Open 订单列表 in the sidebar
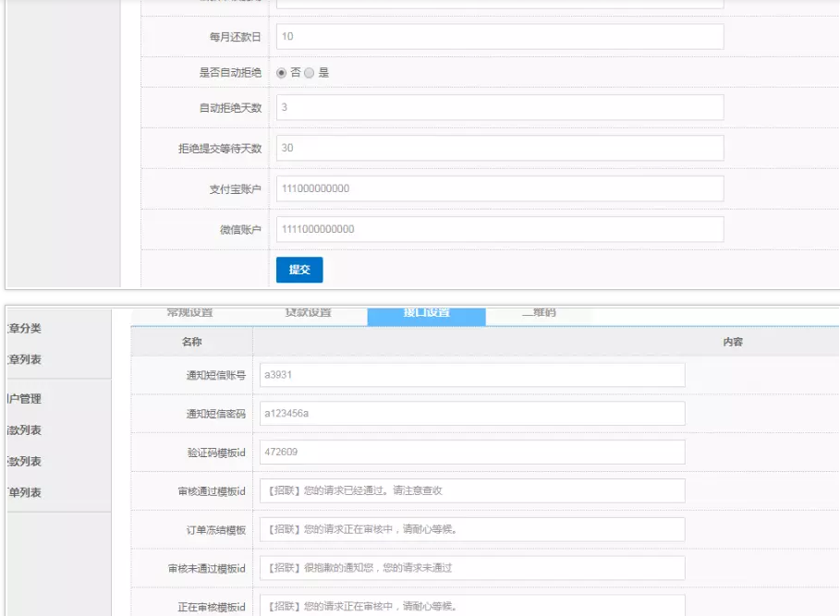Screen dimensions: 840x616 pos(25,492)
